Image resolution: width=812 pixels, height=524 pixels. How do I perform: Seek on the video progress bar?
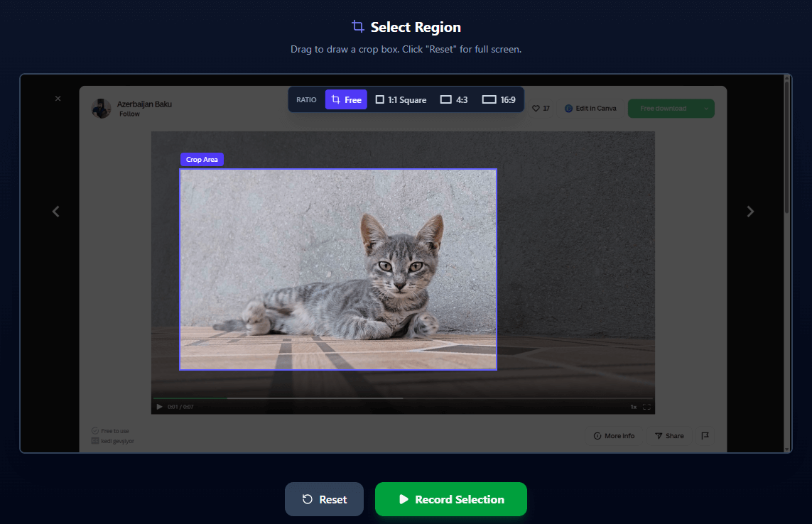coord(404,398)
